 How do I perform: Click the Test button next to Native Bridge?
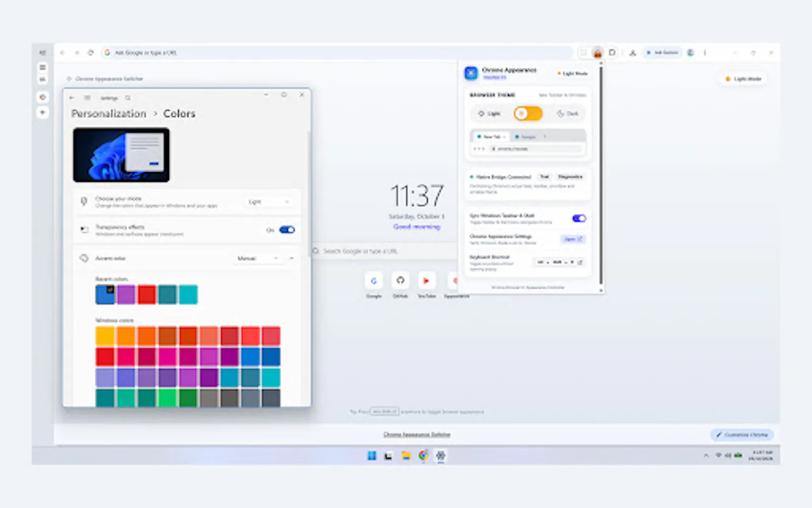pos(545,177)
